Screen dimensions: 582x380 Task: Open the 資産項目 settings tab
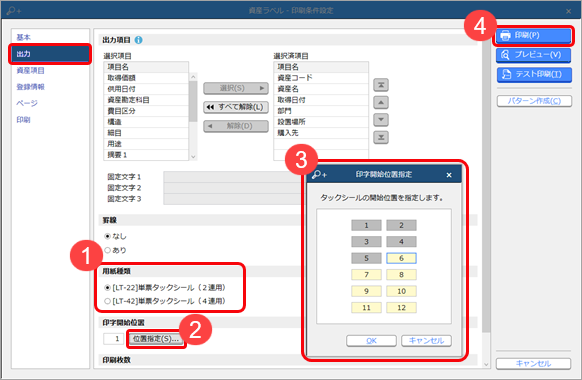(x=50, y=70)
